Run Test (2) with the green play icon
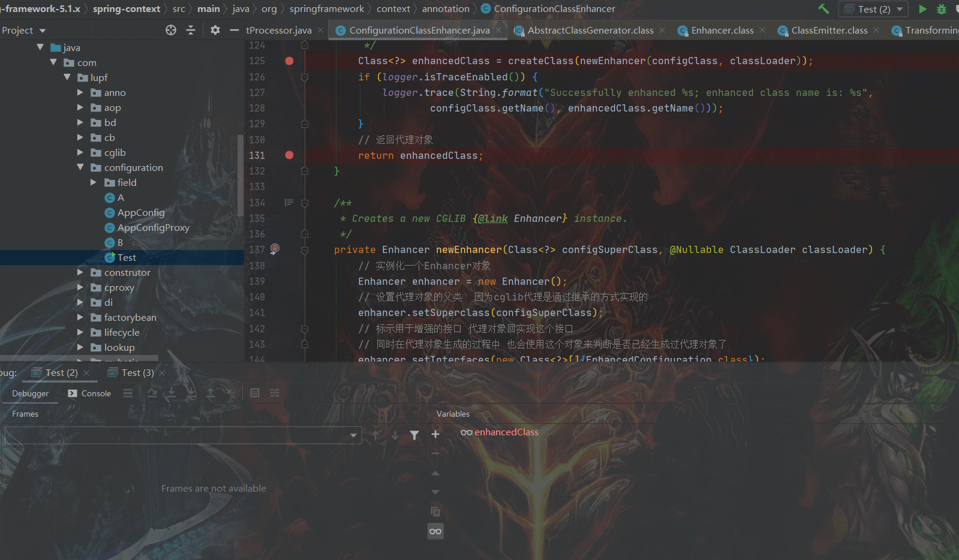959x560 pixels. pyautogui.click(x=922, y=9)
